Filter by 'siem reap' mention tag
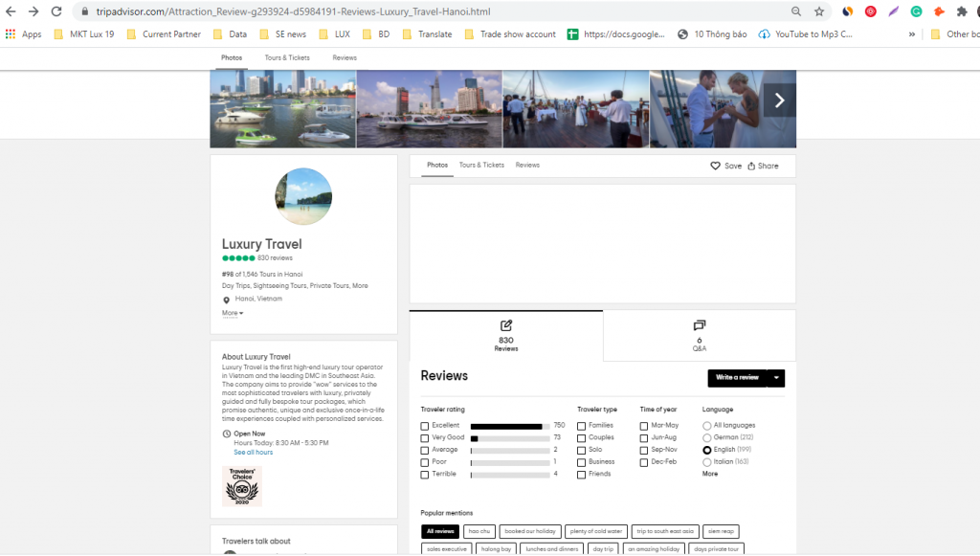Screen dimensions: 980x556 (722, 532)
